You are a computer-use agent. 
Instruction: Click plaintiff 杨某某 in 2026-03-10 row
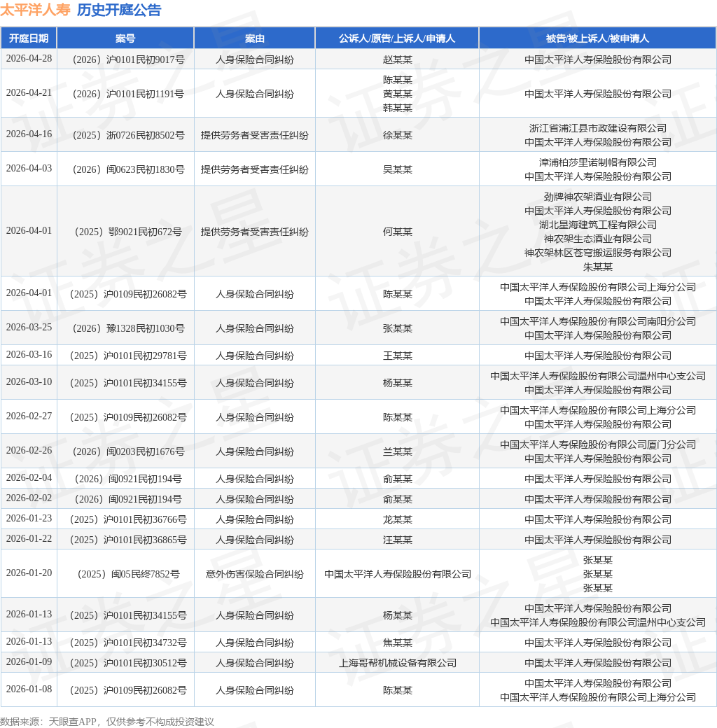398,383
